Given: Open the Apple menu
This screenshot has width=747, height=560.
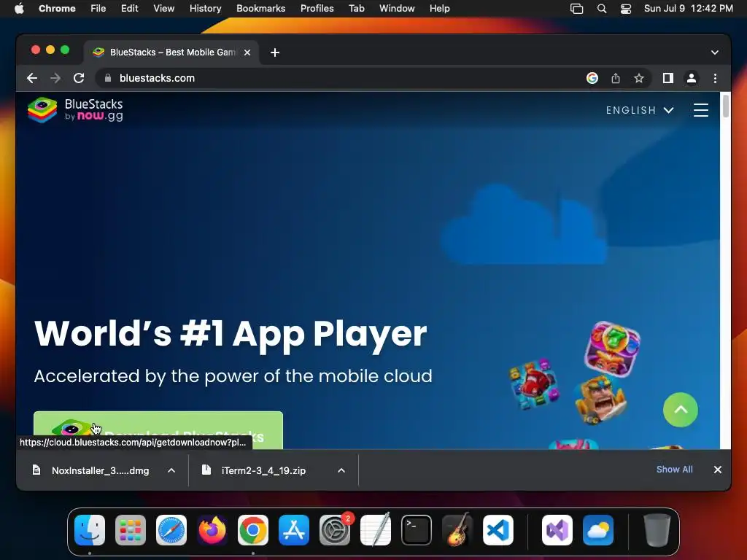Looking at the screenshot, I should point(19,9).
